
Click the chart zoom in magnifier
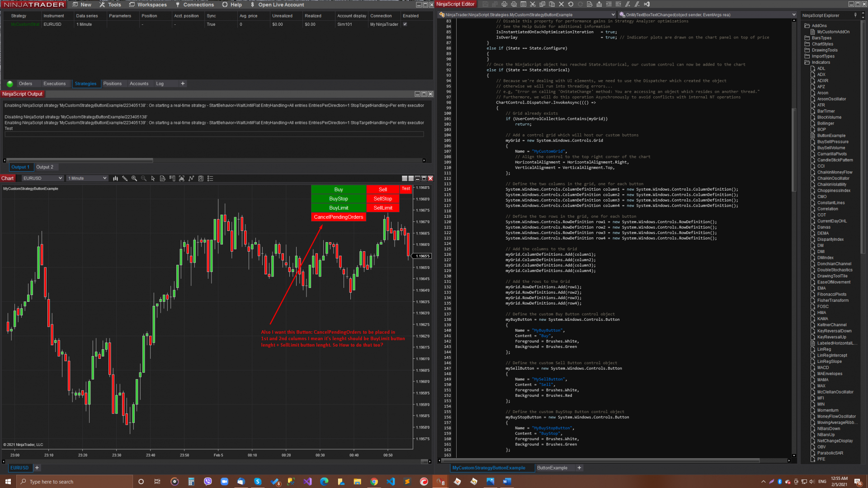134,178
